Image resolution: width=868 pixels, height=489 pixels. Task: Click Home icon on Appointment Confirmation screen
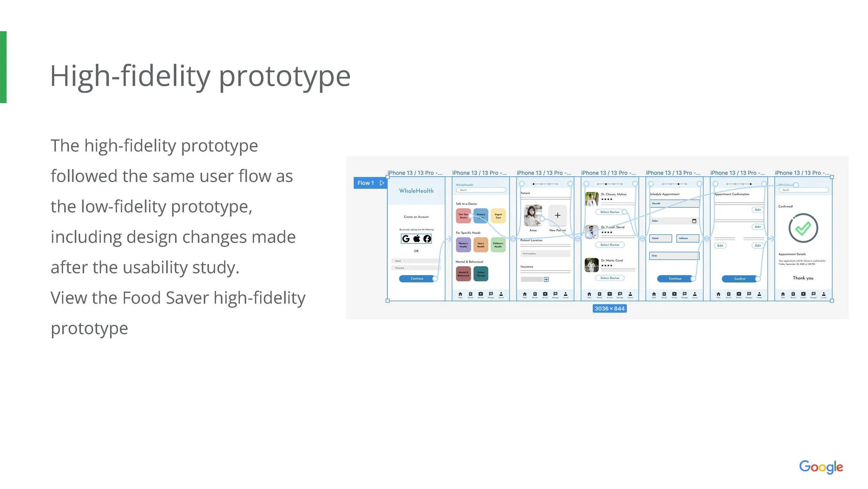coord(718,294)
